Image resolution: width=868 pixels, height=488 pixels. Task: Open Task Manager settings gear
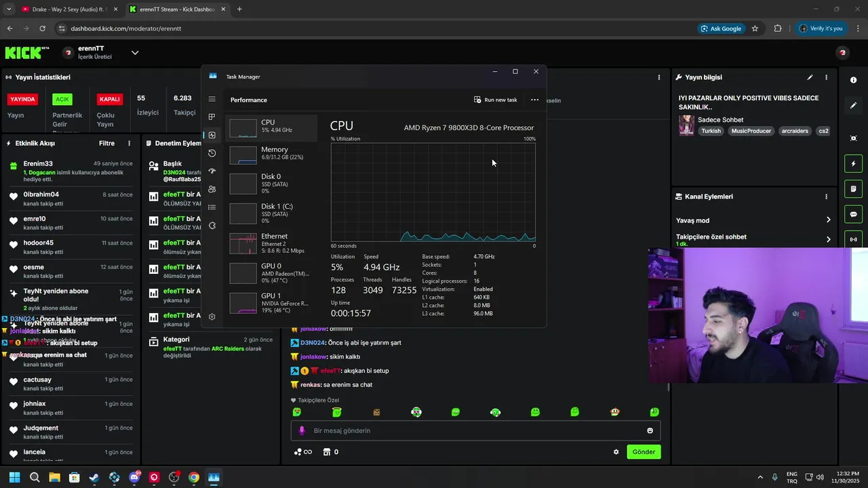click(x=212, y=317)
